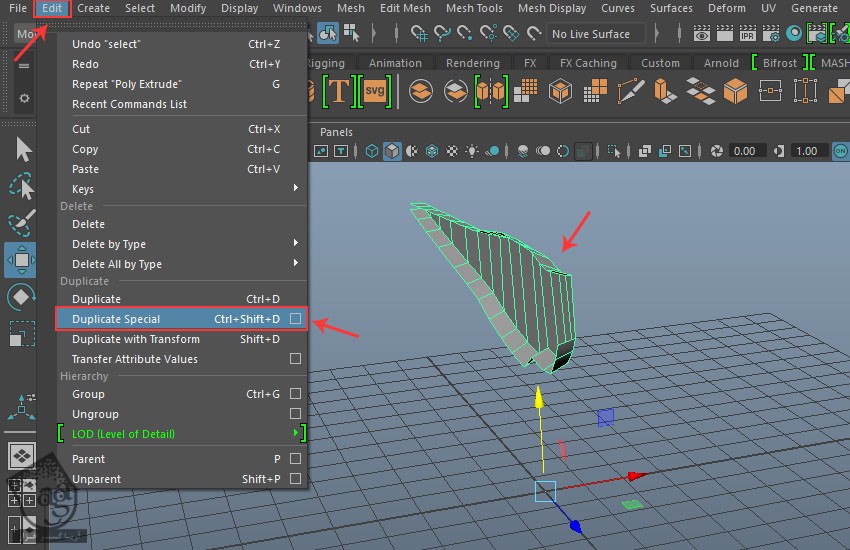Screen dimensions: 850x550
Task: Toggle wireframe display in viewport toolbar
Action: 371,151
